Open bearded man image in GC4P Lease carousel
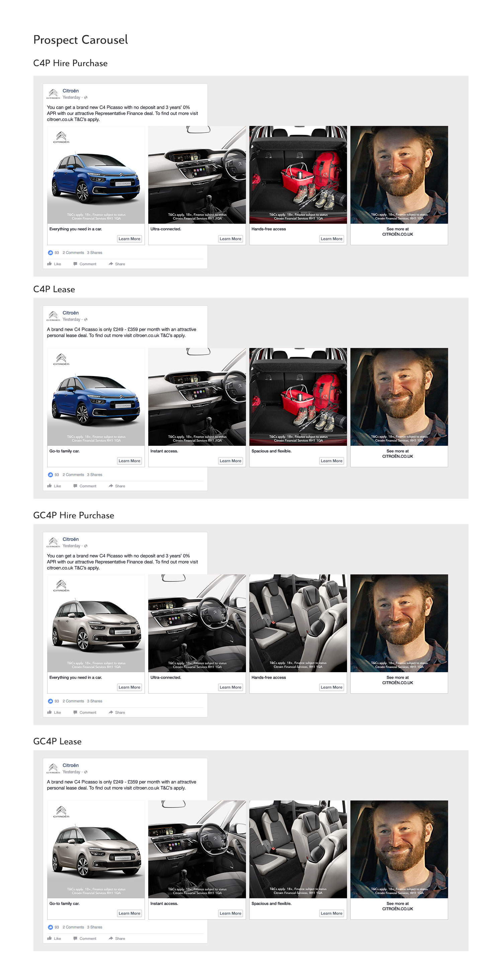This screenshot has width=502, height=980. pyautogui.click(x=399, y=849)
